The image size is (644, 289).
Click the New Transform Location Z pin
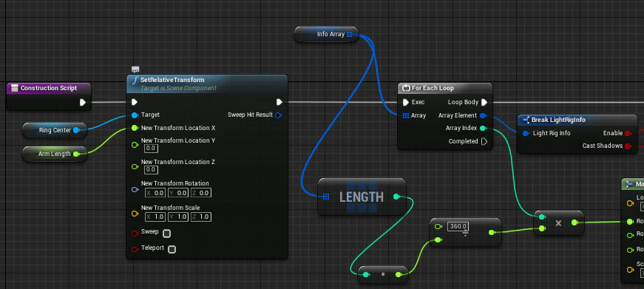point(135,166)
